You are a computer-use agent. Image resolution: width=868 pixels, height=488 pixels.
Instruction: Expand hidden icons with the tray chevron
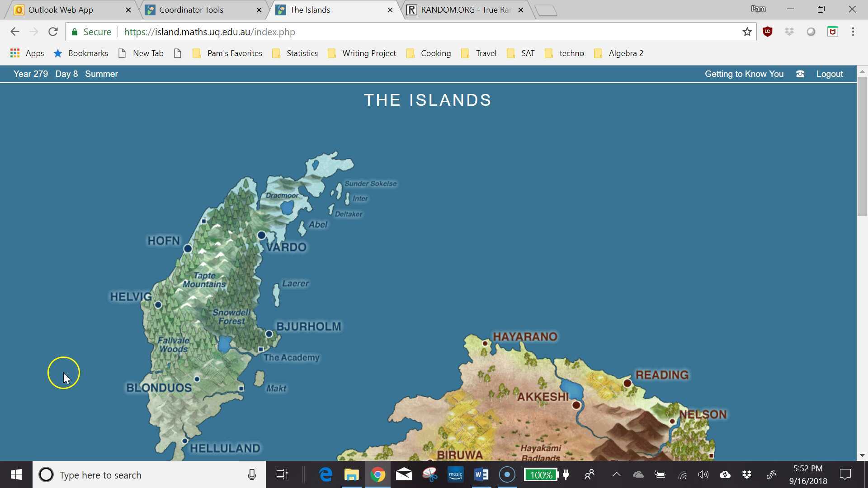click(616, 474)
